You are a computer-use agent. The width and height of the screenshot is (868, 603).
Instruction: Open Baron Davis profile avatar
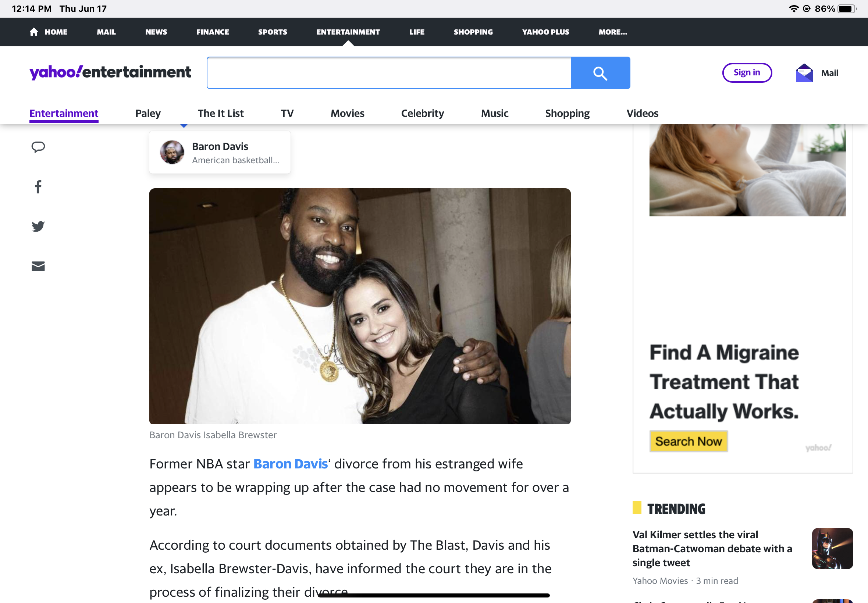click(x=172, y=152)
